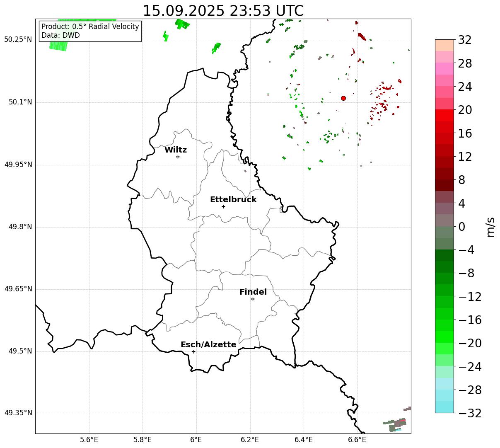
Task: Click the −28 value on the colorbar
Action: point(470,390)
